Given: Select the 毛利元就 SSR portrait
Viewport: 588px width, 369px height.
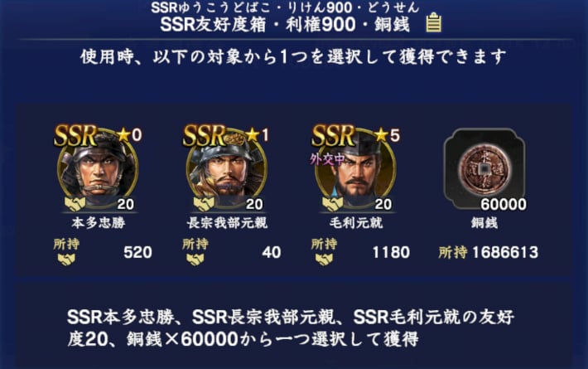Looking at the screenshot, I should [x=355, y=168].
